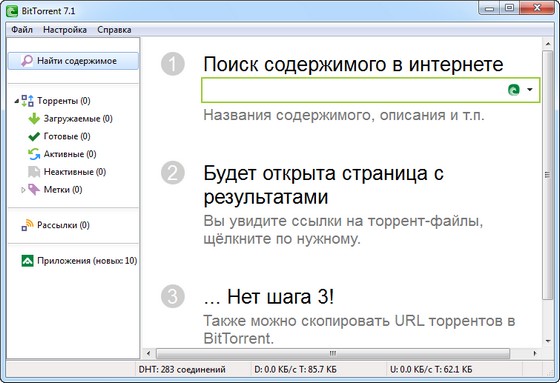The height and width of the screenshot is (383, 560).
Task: Open the Справка menu
Action: pyautogui.click(x=114, y=30)
